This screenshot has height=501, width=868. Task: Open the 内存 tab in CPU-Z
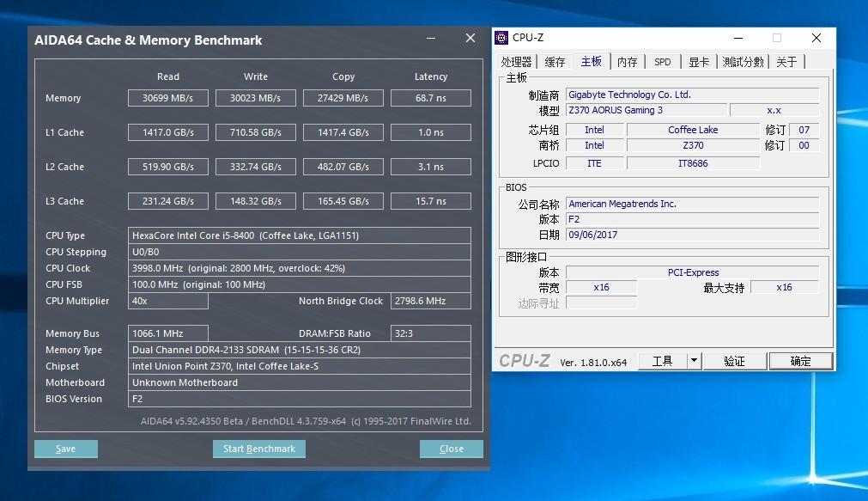tap(628, 62)
